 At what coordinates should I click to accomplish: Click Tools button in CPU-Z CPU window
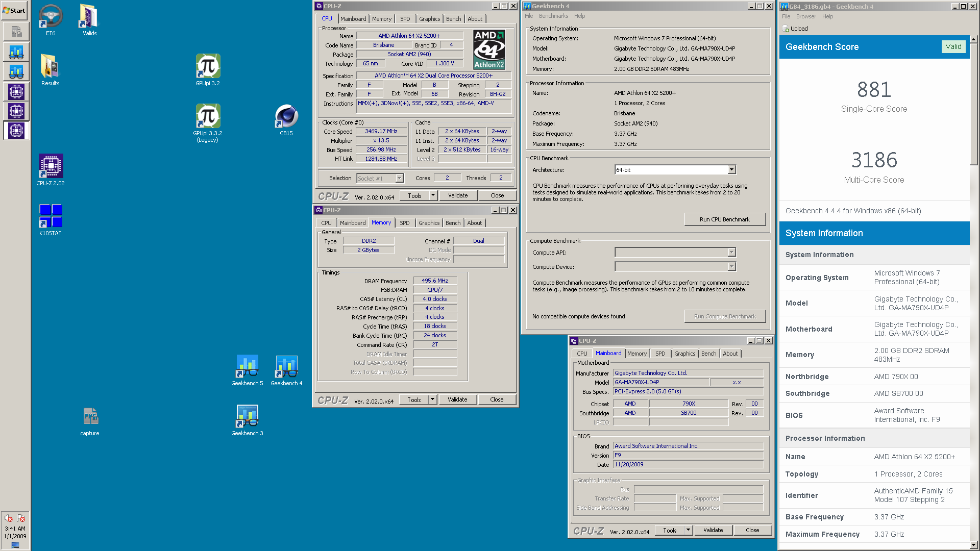point(414,195)
